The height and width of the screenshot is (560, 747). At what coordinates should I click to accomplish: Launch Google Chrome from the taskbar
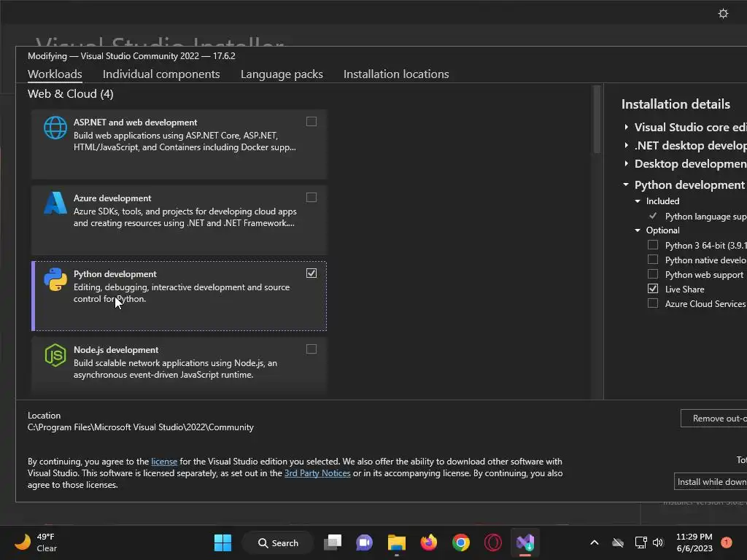[461, 542]
